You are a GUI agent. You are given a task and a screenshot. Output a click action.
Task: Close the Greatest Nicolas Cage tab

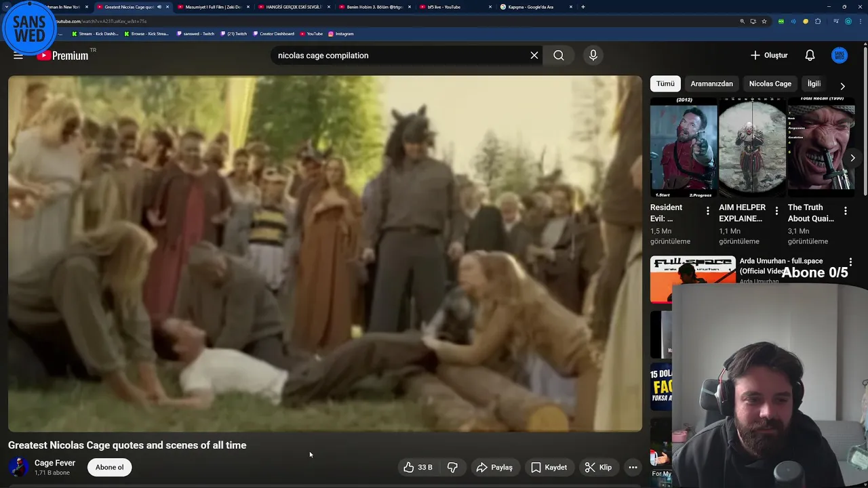[167, 7]
